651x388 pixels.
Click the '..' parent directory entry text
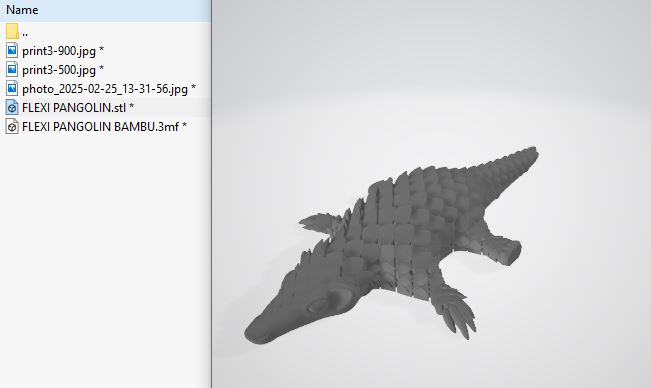pos(25,33)
